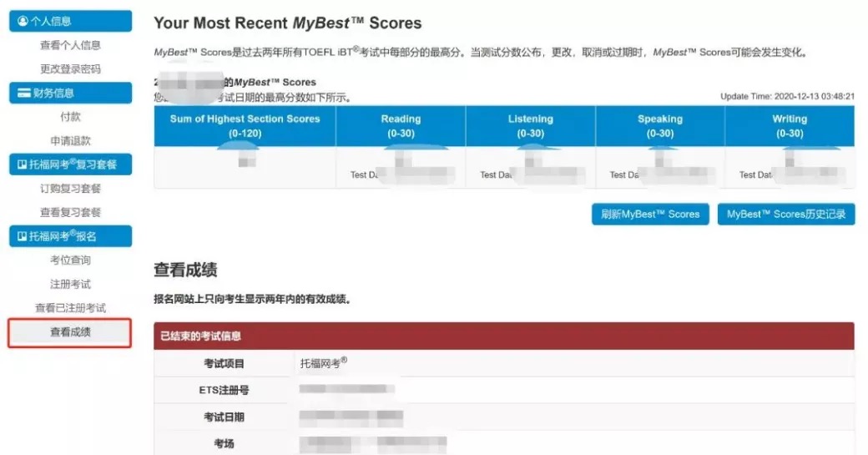Screen dimensions: 868x455
Task: Open the 托福网考复习套餐 section header
Action: tap(70, 164)
